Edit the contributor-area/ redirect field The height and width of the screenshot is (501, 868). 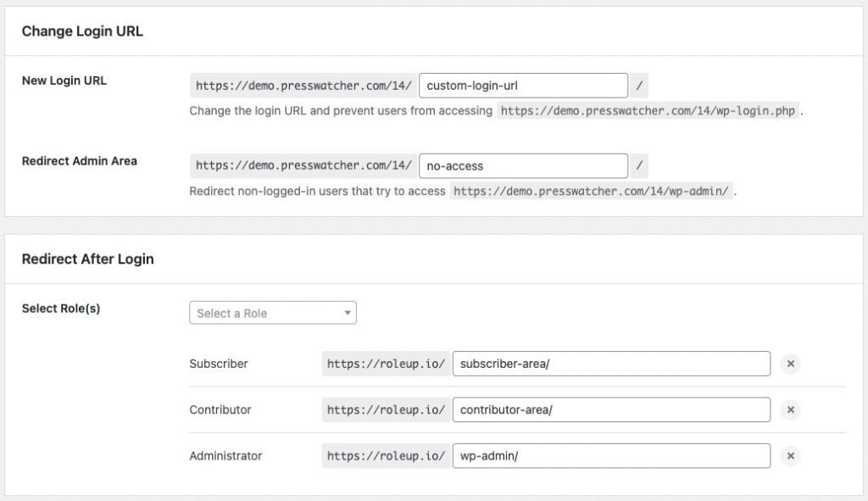point(611,409)
